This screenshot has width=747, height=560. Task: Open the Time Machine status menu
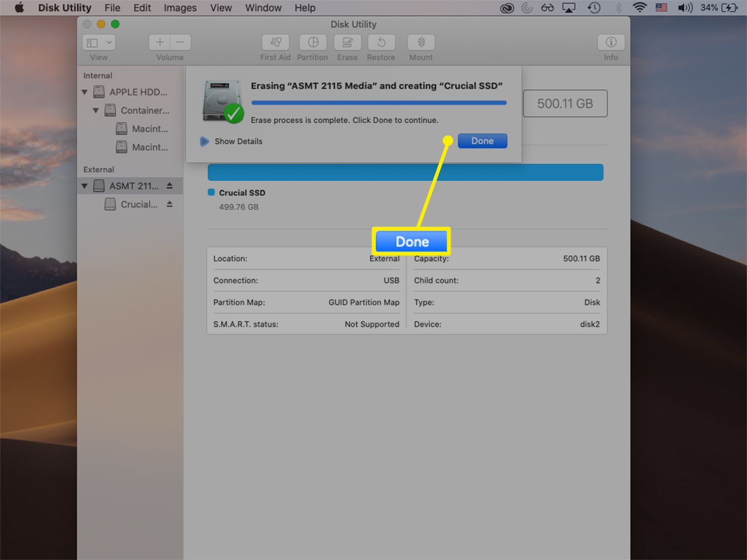594,8
